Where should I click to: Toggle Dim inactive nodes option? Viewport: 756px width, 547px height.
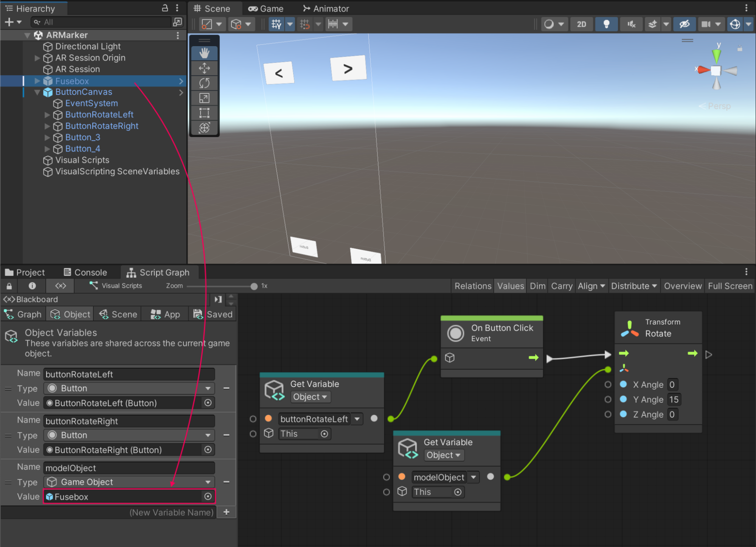click(x=537, y=286)
